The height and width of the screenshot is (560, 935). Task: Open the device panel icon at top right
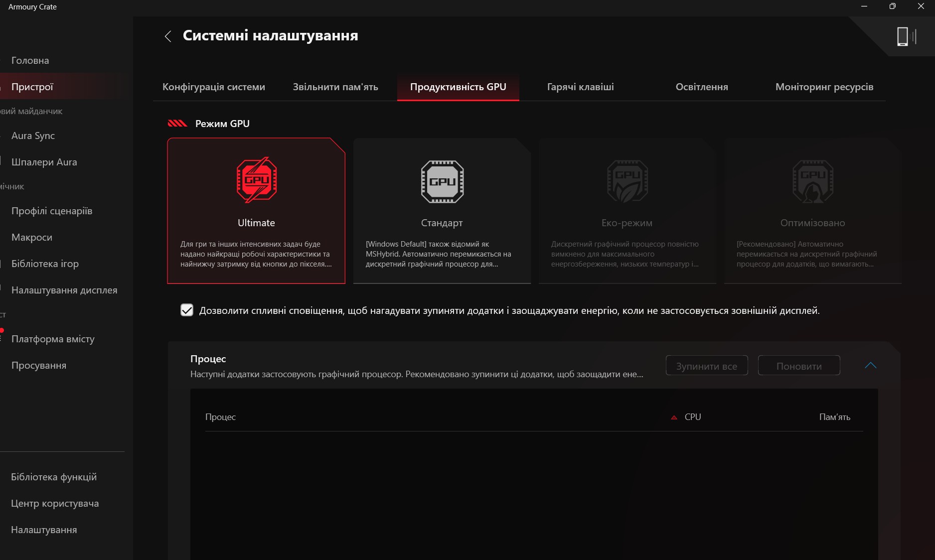click(x=906, y=36)
